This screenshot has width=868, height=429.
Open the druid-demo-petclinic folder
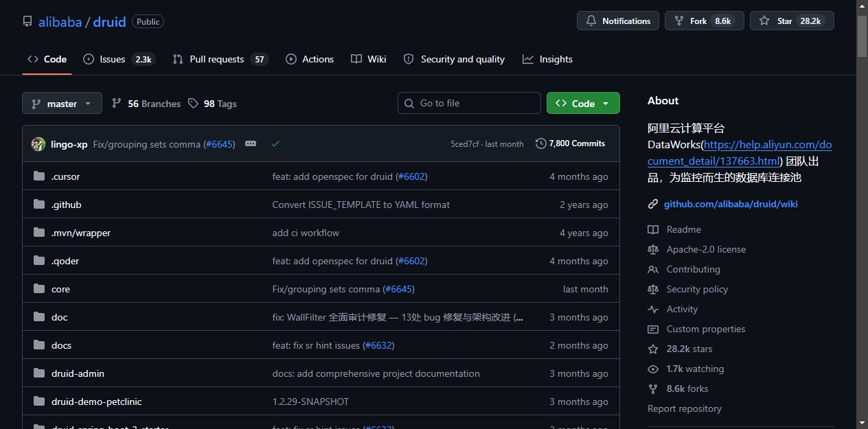pyautogui.click(x=96, y=402)
